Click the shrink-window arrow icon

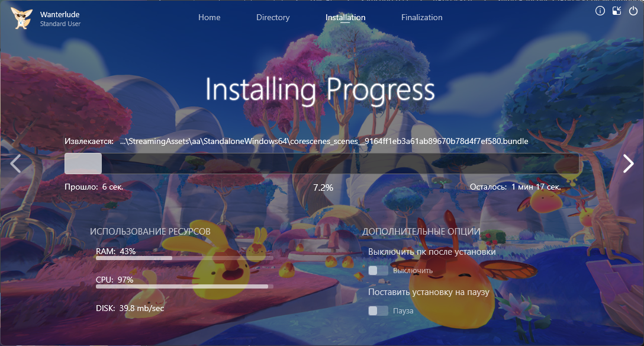coord(617,11)
